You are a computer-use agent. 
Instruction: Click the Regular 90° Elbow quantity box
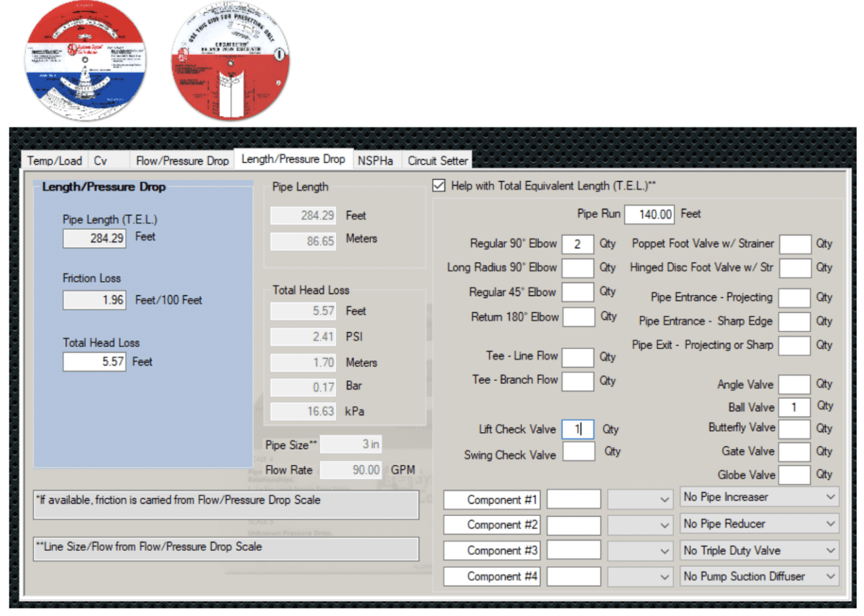click(x=578, y=244)
